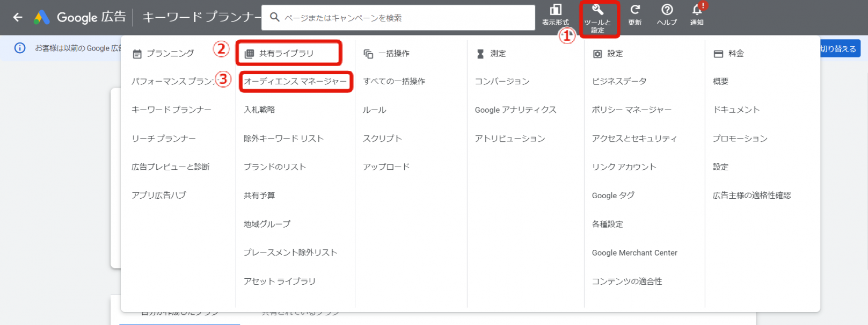This screenshot has height=325, width=868.
Task: Click the 切り替える button
Action: click(x=838, y=49)
